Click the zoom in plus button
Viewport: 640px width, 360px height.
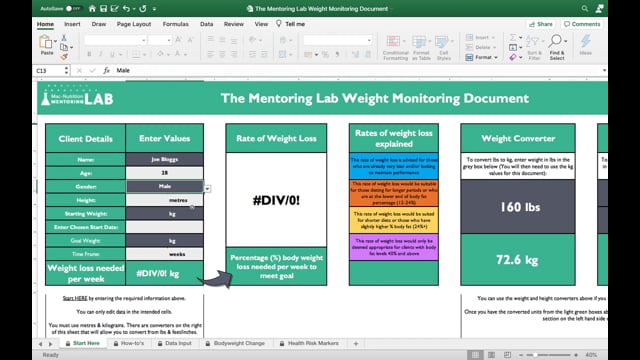(x=576, y=355)
